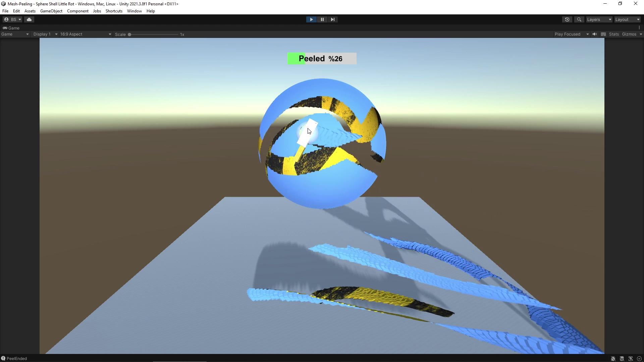Screen dimensions: 644x362
Task: Click the global search magnifier icon
Action: (x=579, y=19)
